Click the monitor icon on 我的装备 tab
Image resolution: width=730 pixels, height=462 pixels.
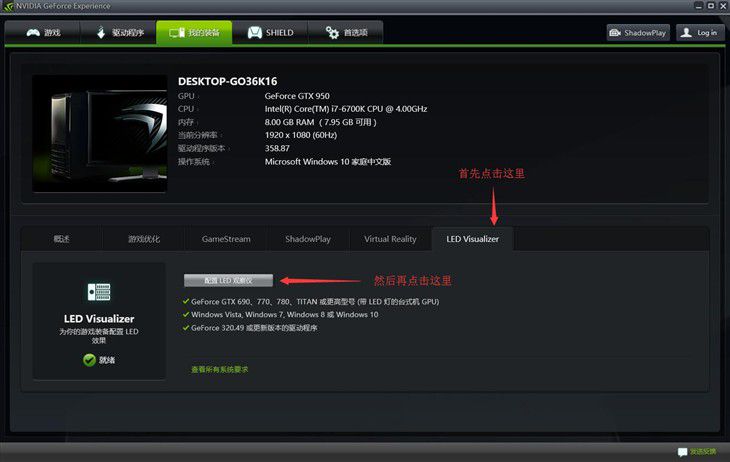(x=177, y=33)
